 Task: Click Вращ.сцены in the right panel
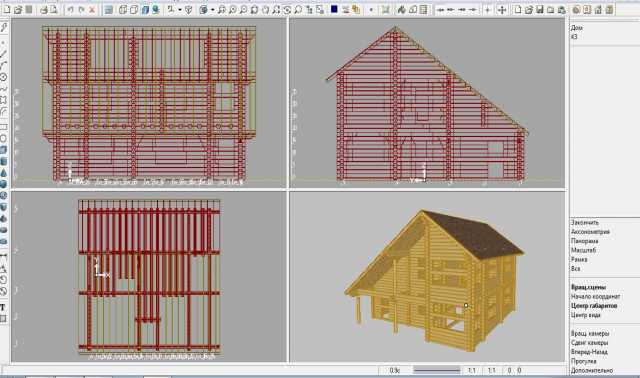coord(588,287)
